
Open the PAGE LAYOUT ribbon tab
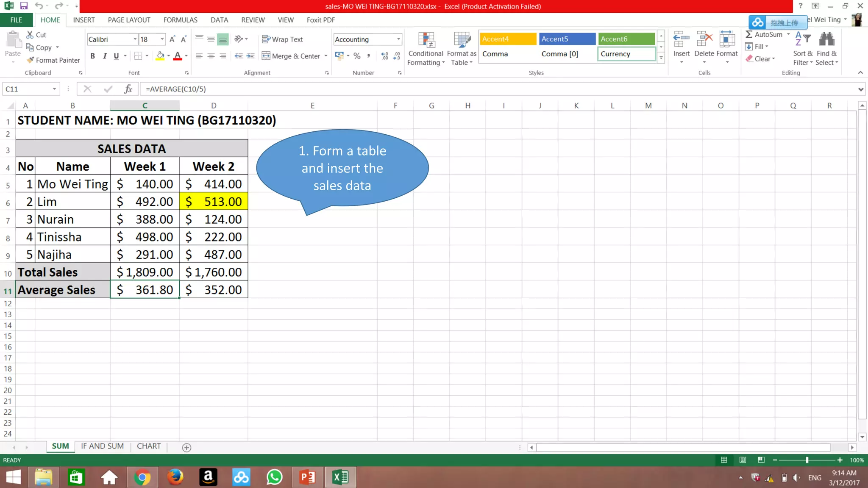click(x=129, y=20)
